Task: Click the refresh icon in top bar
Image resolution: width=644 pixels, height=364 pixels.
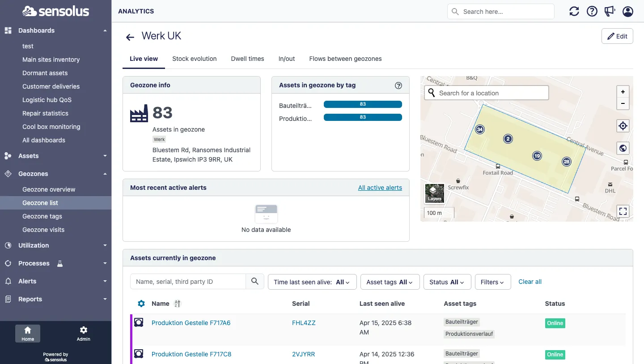Action: click(x=574, y=12)
